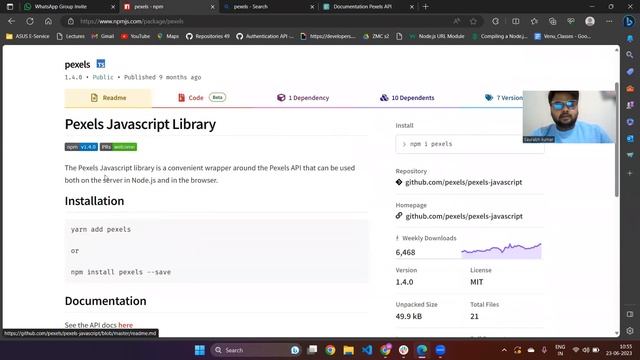Open Lectures bookmark
Screen dimensions: 640x360
point(71,36)
